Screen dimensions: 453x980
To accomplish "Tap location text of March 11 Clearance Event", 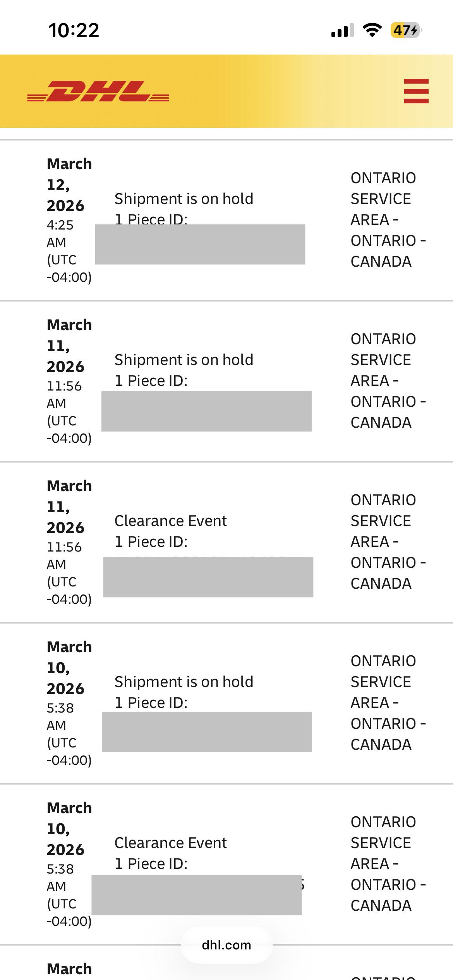I will [387, 542].
